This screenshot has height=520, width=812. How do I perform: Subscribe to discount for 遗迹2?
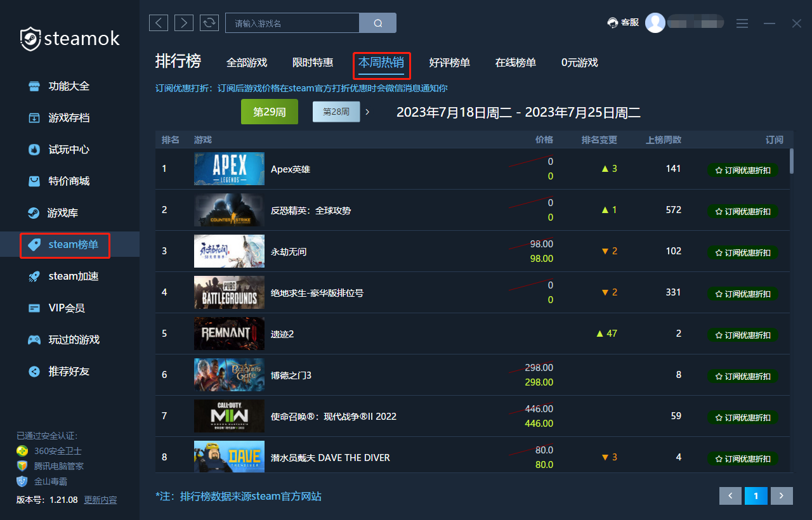743,335
